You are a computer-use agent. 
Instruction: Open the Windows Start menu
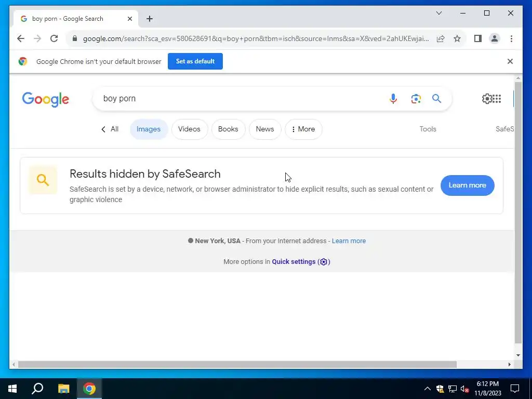coord(12,389)
